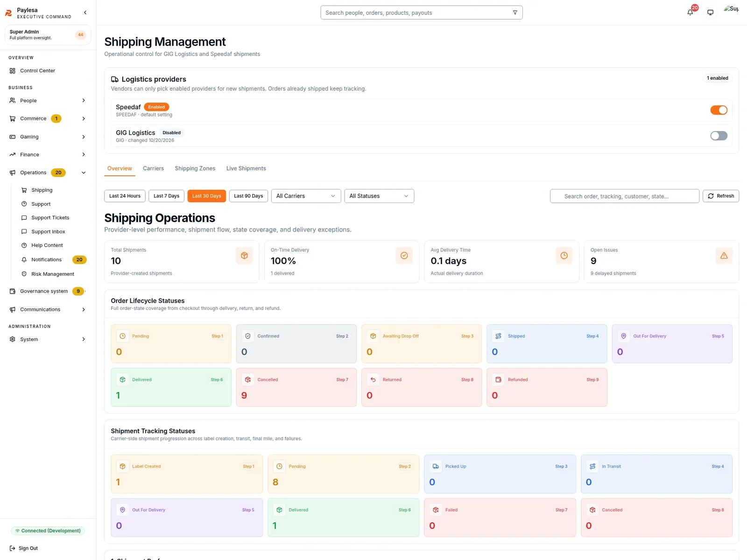The image size is (747, 560).
Task: Filter by Last 7 Days
Action: [x=167, y=196]
